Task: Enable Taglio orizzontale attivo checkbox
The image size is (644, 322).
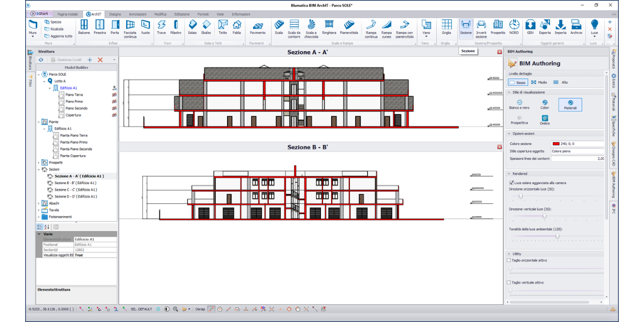Action: click(509, 260)
